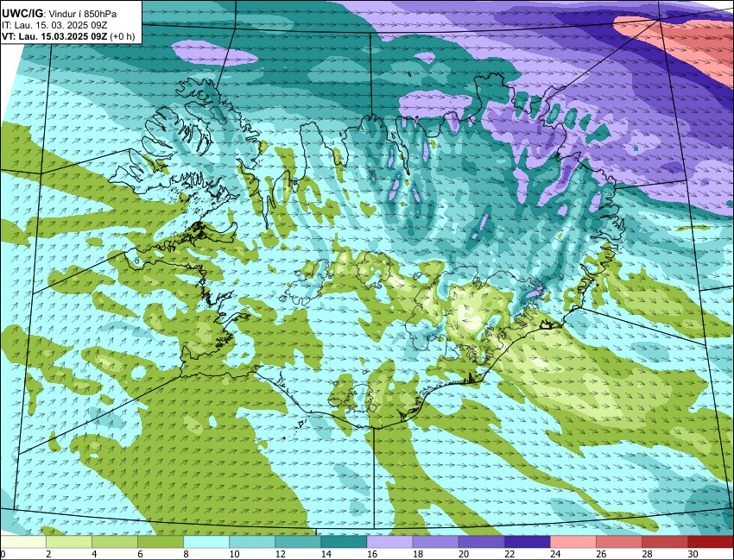
Task: Click the legend value 14
Action: [x=326, y=554]
